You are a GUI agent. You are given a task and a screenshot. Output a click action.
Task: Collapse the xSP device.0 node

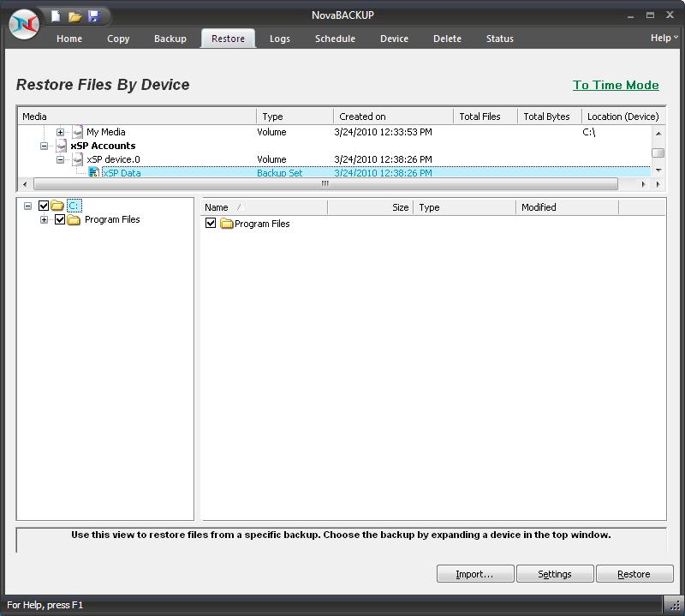[x=60, y=159]
